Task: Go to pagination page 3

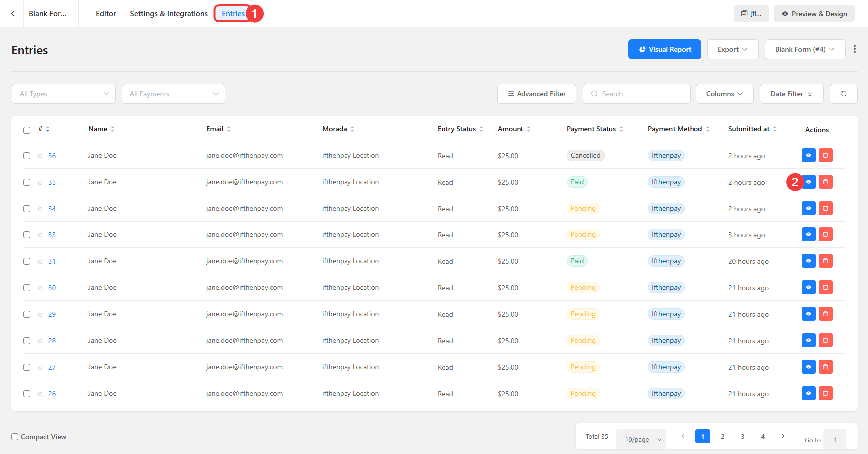Action: (x=742, y=436)
